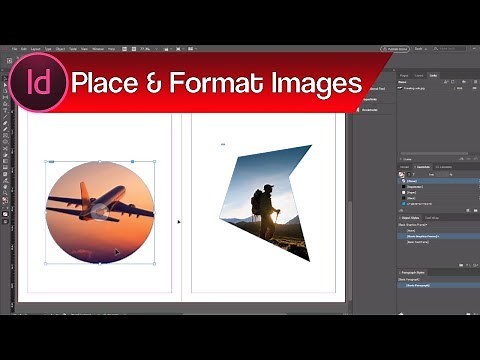
Task: Open the Arrange Documents dropdown
Action: 192,49
